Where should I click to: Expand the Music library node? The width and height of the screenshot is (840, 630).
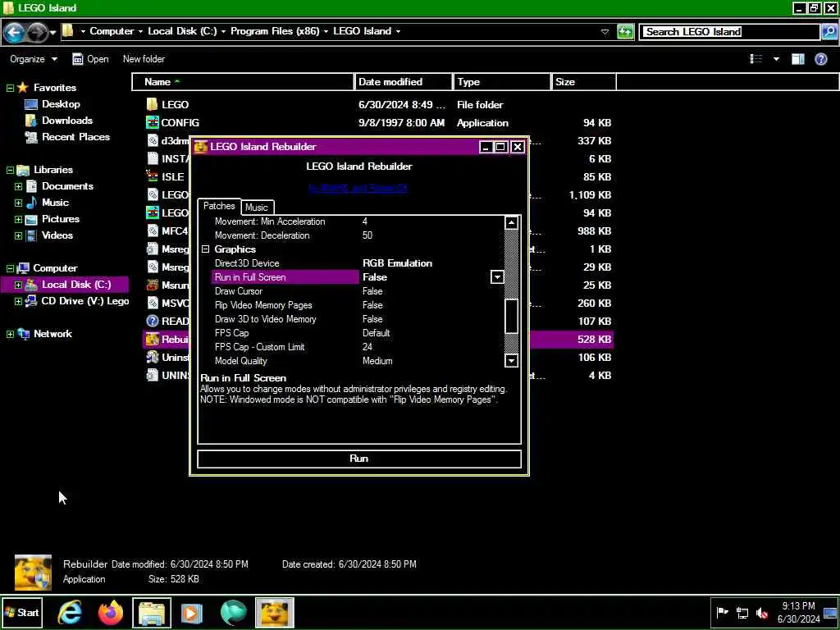18,203
